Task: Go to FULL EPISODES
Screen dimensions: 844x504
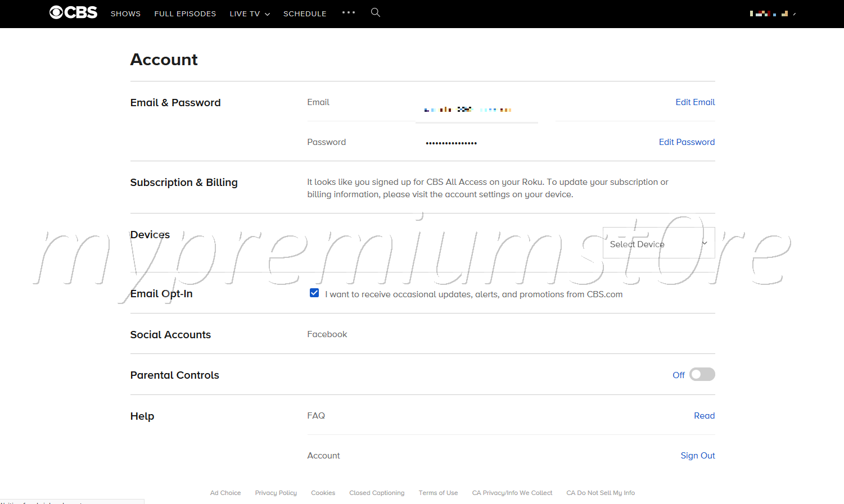Action: pyautogui.click(x=185, y=13)
